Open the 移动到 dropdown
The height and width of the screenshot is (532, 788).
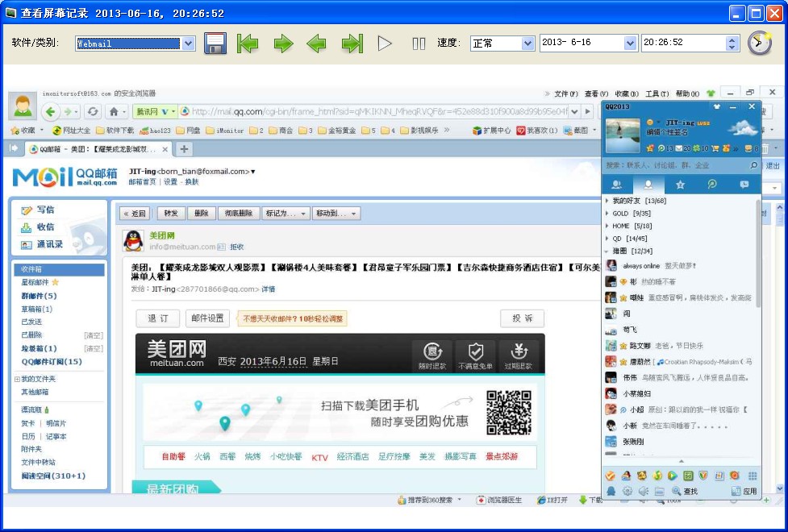point(336,214)
